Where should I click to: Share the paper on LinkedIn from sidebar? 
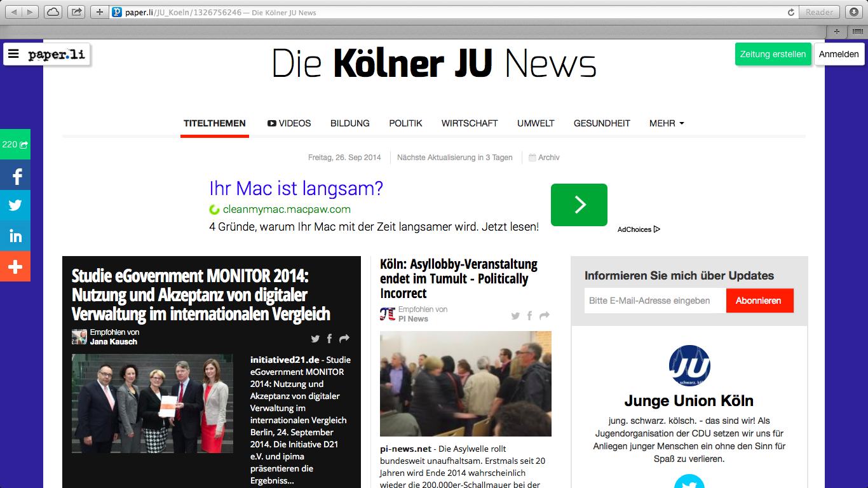click(15, 236)
